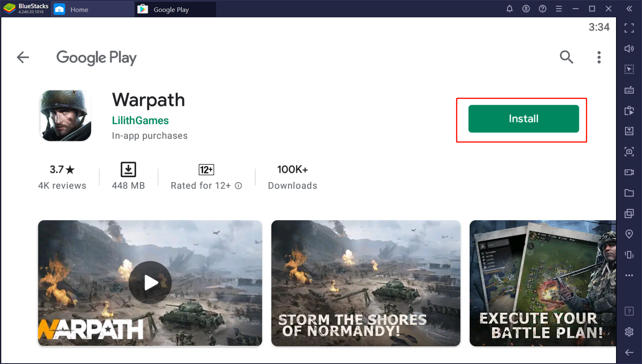
Task: Play the Warpath trailer video
Action: 150,283
